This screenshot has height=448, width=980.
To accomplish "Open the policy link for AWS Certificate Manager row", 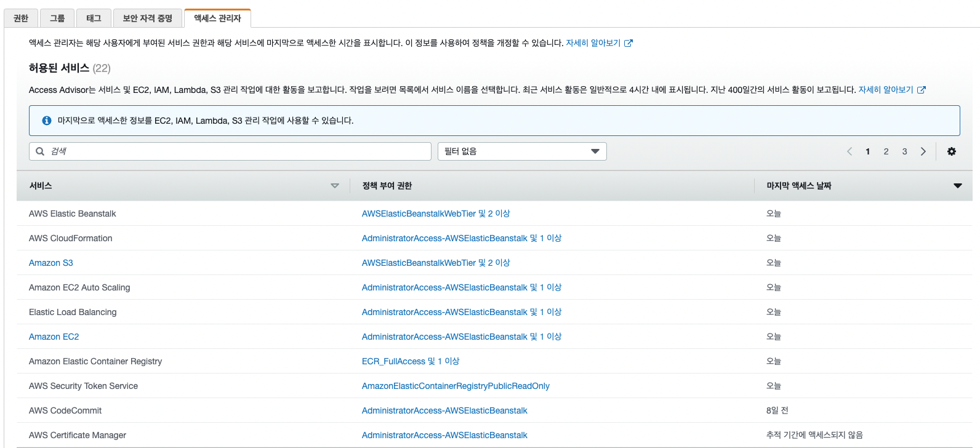I will coord(444,435).
